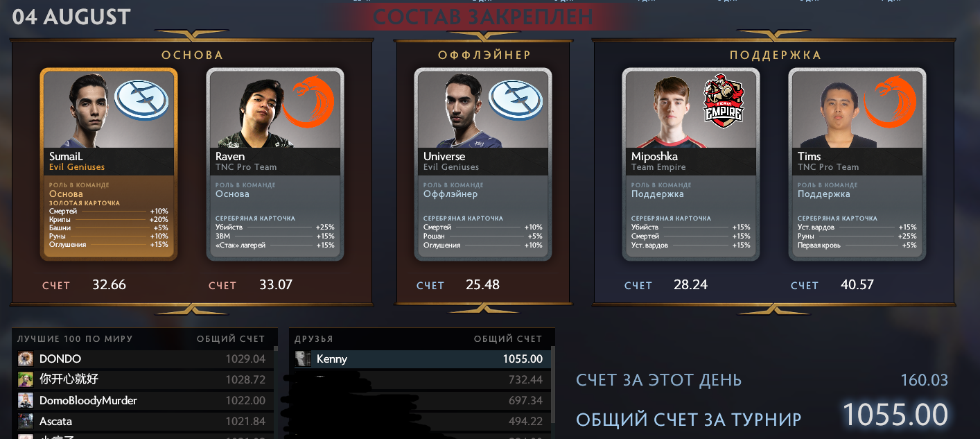Viewport: 980px width, 439px height.
Task: Click the СОСТАВ ЗАКРЕПЛЕН banner
Action: [483, 16]
